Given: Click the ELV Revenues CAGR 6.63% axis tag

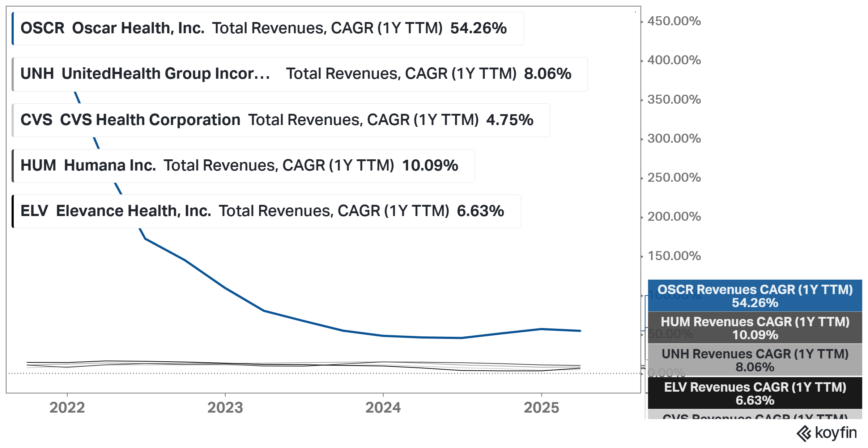Looking at the screenshot, I should (755, 393).
